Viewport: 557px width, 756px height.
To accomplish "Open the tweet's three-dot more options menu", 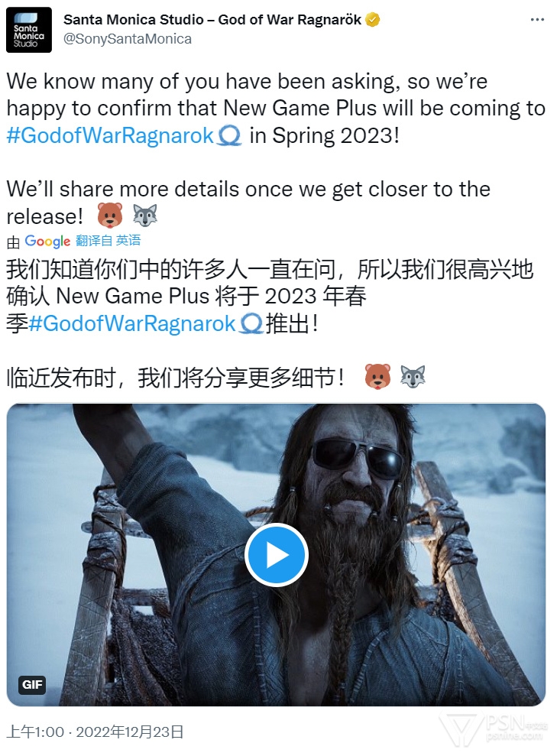I will (537, 20).
